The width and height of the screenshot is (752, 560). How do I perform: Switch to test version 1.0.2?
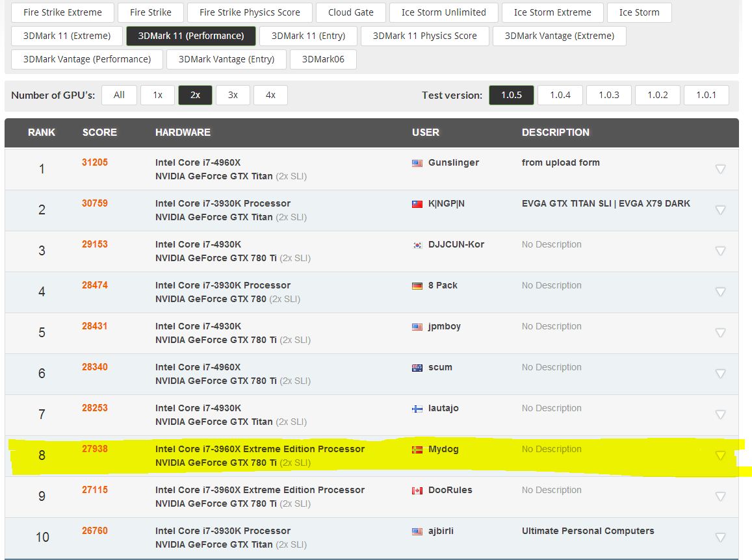coord(658,95)
